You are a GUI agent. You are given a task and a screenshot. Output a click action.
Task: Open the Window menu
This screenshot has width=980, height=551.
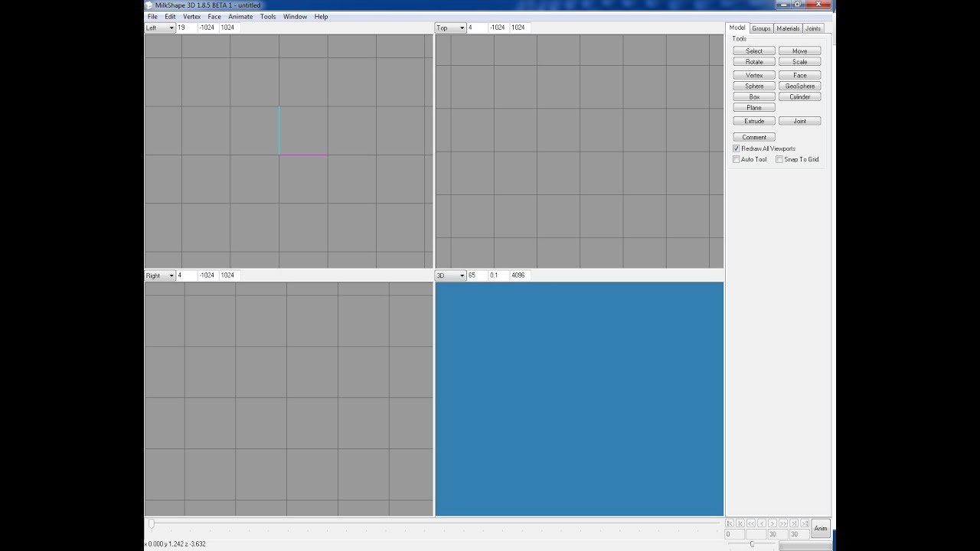coord(295,16)
